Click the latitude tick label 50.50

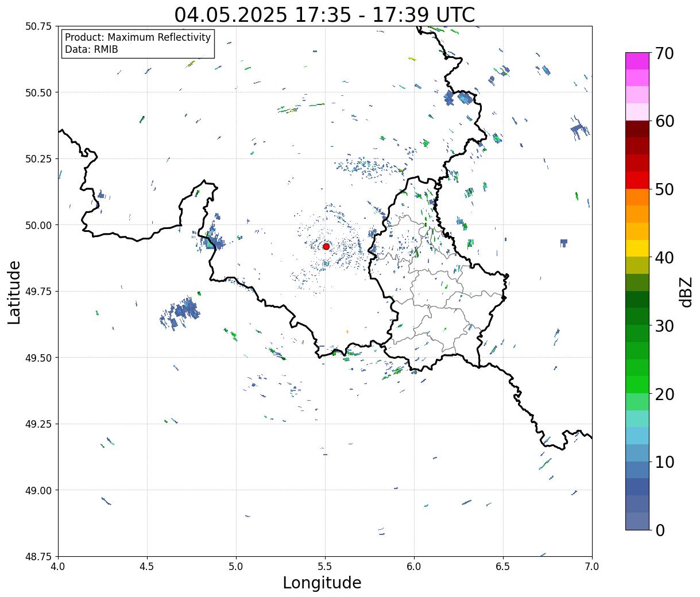coord(38,92)
